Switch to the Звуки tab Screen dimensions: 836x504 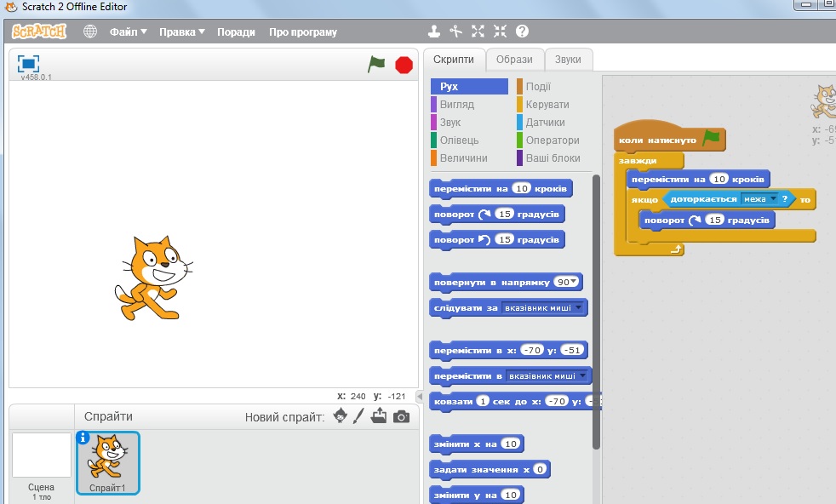(x=568, y=60)
